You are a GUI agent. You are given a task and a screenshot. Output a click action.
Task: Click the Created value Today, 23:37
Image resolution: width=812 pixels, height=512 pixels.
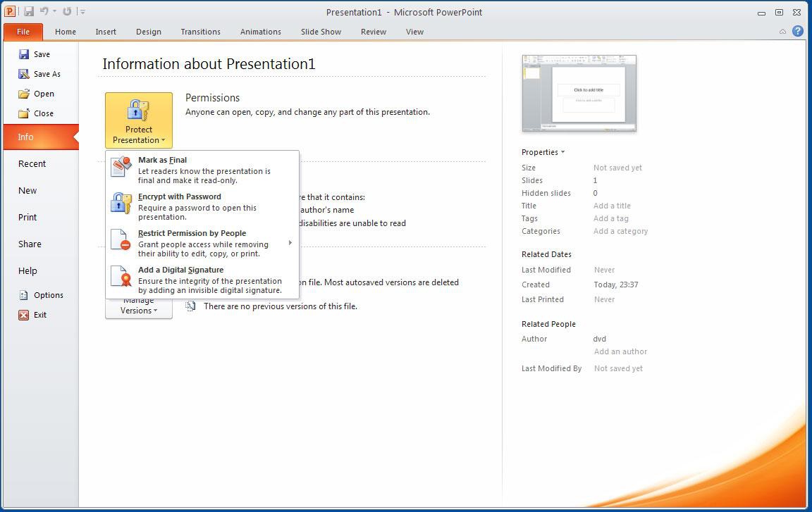tap(616, 285)
